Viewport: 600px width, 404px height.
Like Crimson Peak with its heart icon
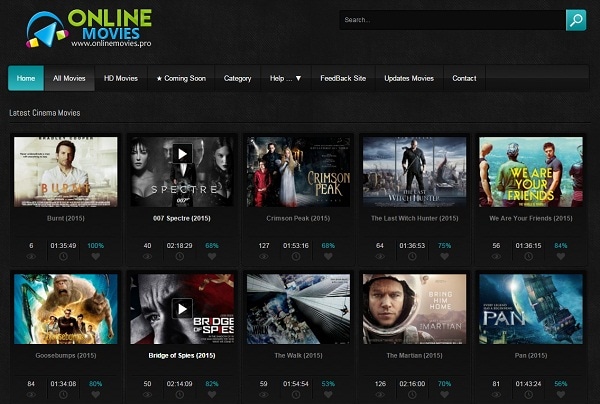pos(328,257)
